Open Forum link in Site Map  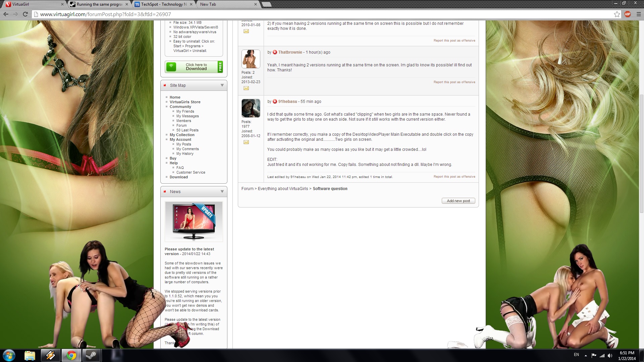pyautogui.click(x=181, y=125)
